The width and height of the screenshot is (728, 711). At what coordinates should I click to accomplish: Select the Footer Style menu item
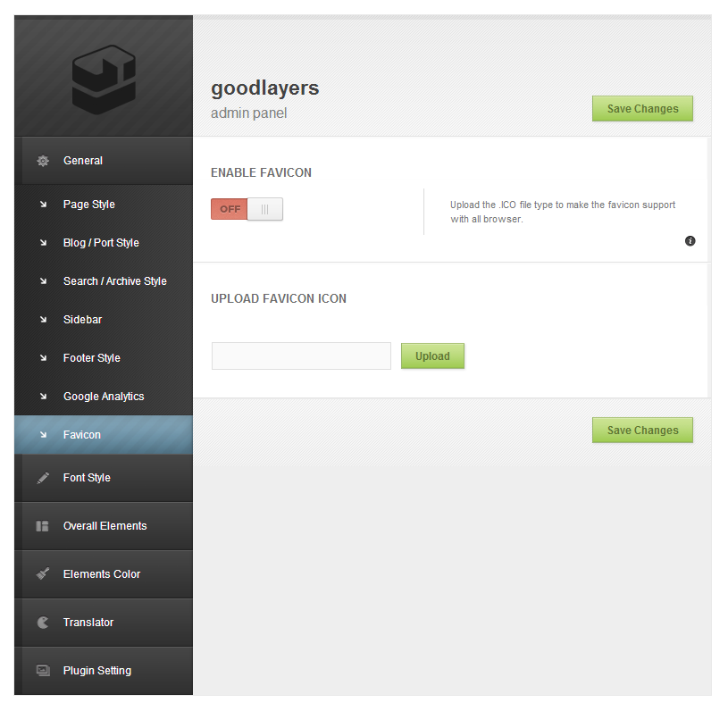coord(104,358)
